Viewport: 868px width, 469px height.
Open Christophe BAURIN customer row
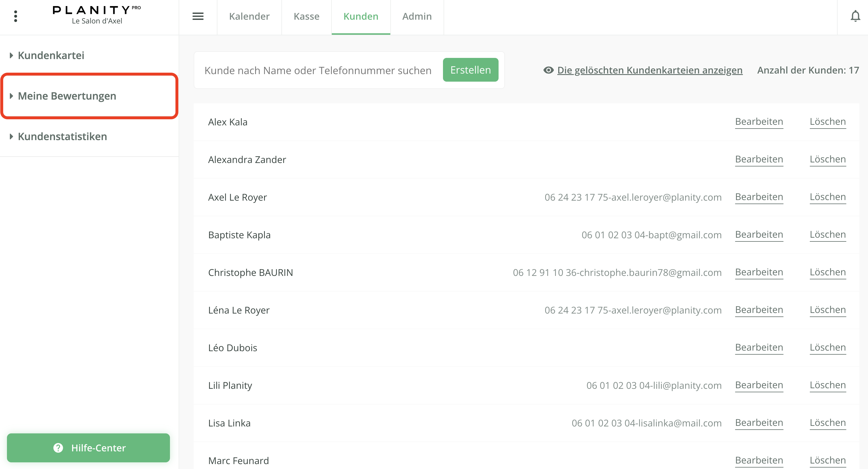click(x=250, y=272)
